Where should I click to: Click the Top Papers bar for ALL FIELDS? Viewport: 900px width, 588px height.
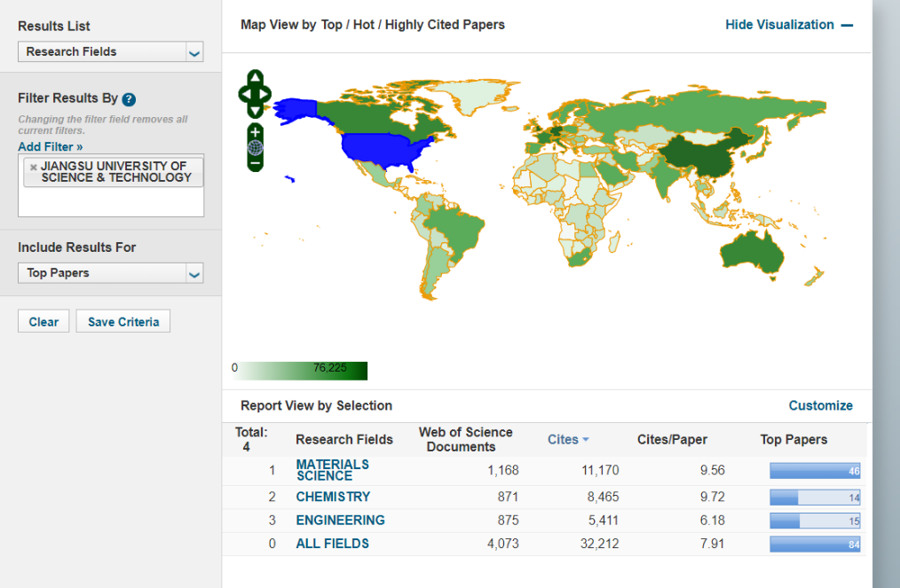tap(814, 544)
